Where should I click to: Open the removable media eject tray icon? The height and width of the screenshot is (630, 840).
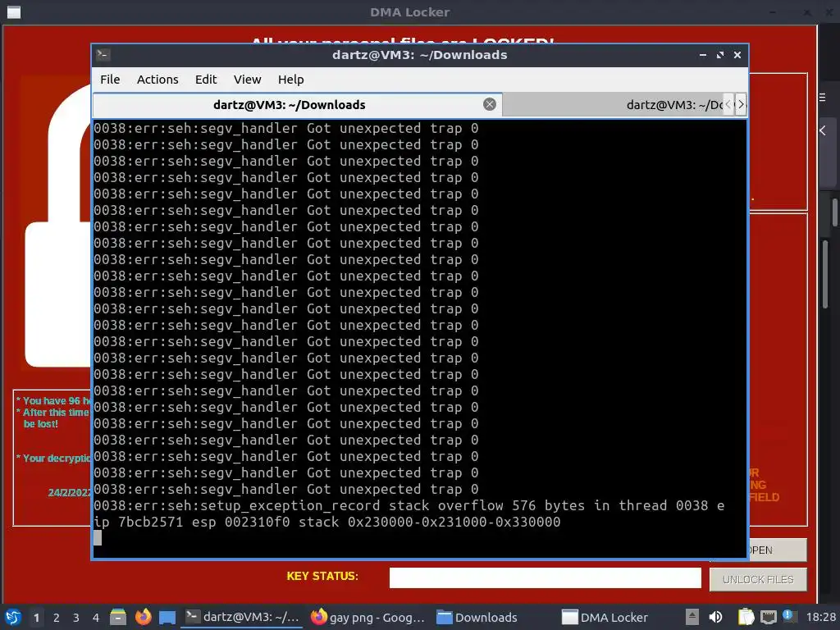pyautogui.click(x=692, y=617)
